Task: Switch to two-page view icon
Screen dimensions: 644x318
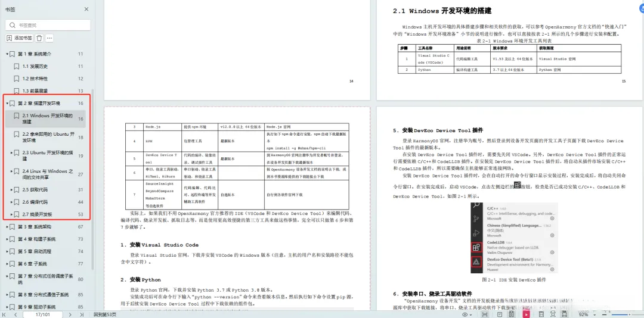Action: (512, 314)
